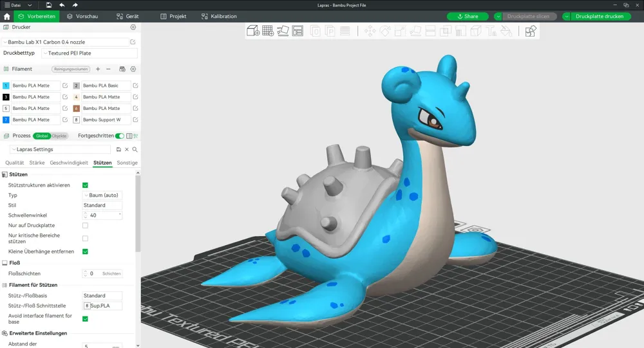Click the Share button
The width and height of the screenshot is (644, 348).
468,17
